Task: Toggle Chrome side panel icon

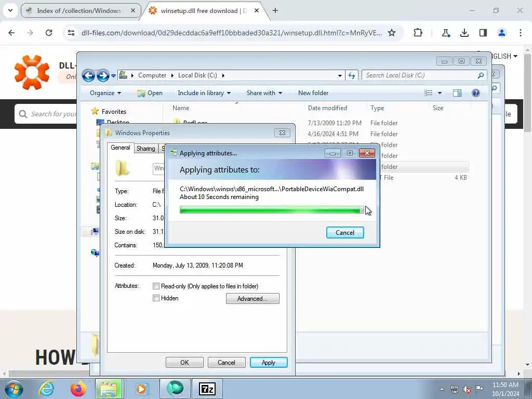Action: coord(483,33)
